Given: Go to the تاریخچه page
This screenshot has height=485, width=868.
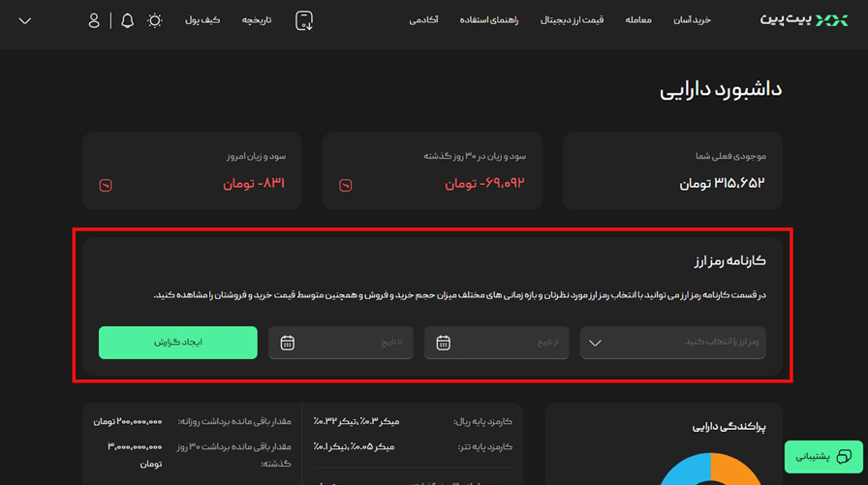Looking at the screenshot, I should point(257,20).
